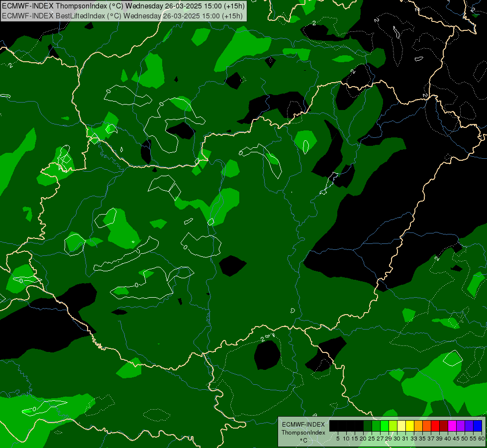This screenshot has height=448, width=487.
Task: Click the legend label 'ECMWF-INDEX'
Action: 303,425
